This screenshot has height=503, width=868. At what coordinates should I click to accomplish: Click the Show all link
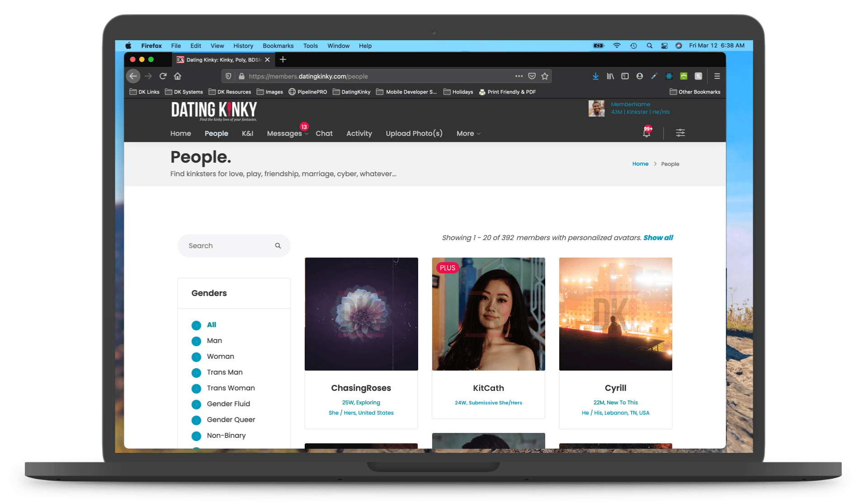pos(658,238)
